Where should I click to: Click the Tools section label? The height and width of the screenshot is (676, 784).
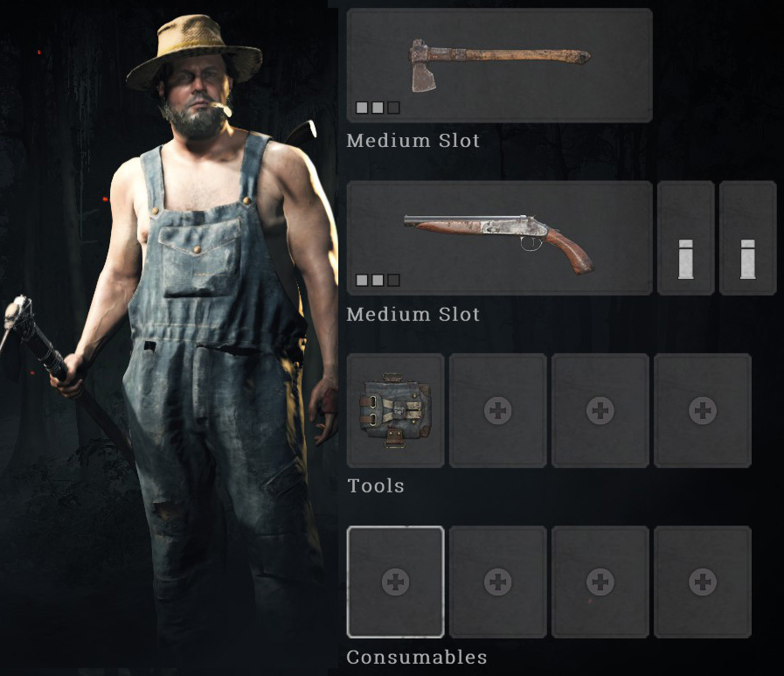pos(376,486)
